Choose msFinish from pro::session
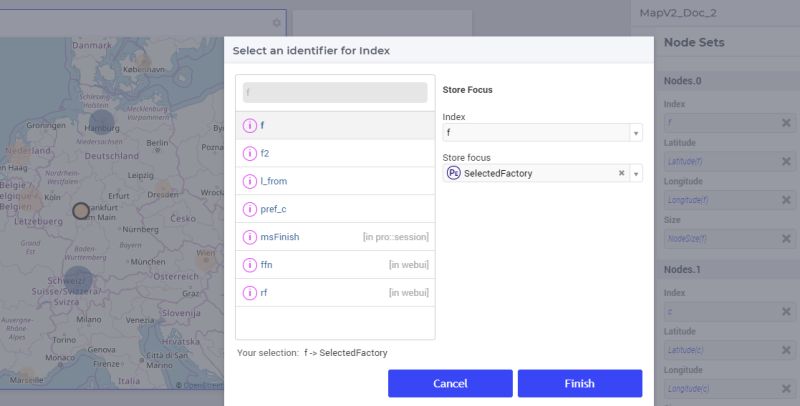 click(x=335, y=237)
